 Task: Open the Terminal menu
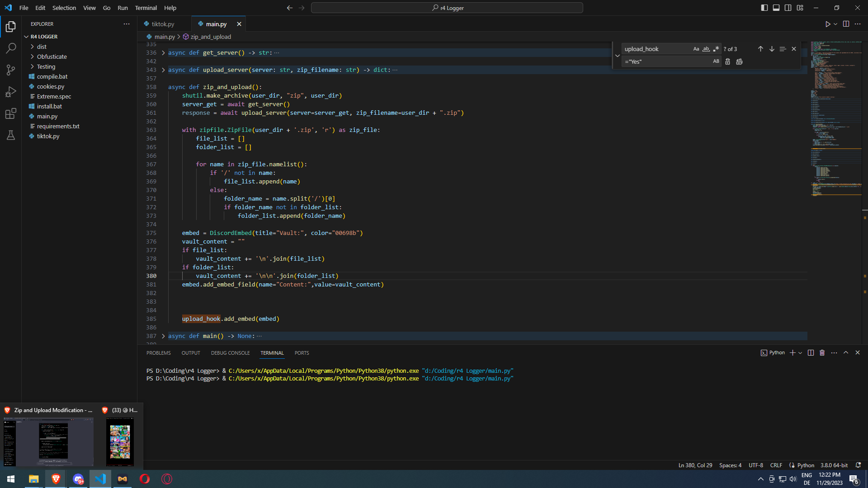click(146, 8)
